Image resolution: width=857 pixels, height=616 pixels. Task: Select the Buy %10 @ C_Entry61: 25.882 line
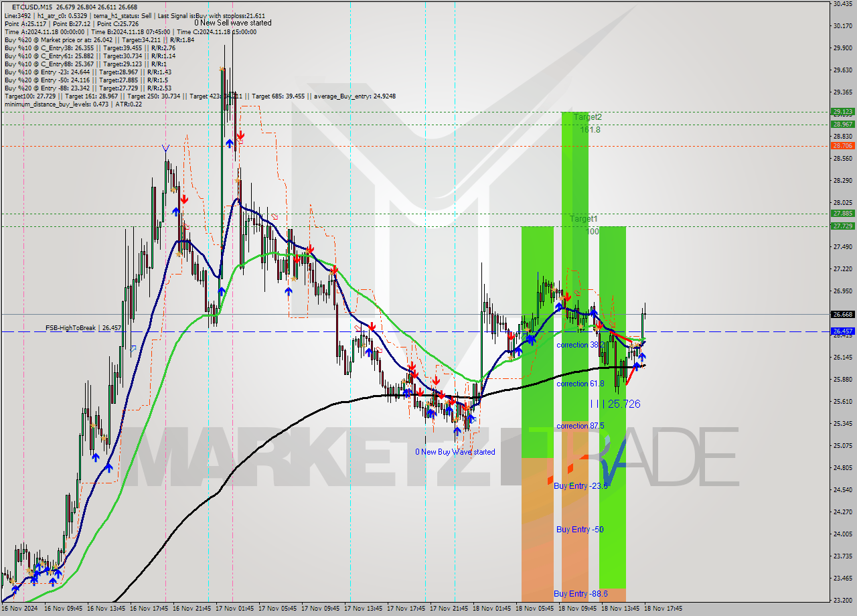click(x=90, y=56)
